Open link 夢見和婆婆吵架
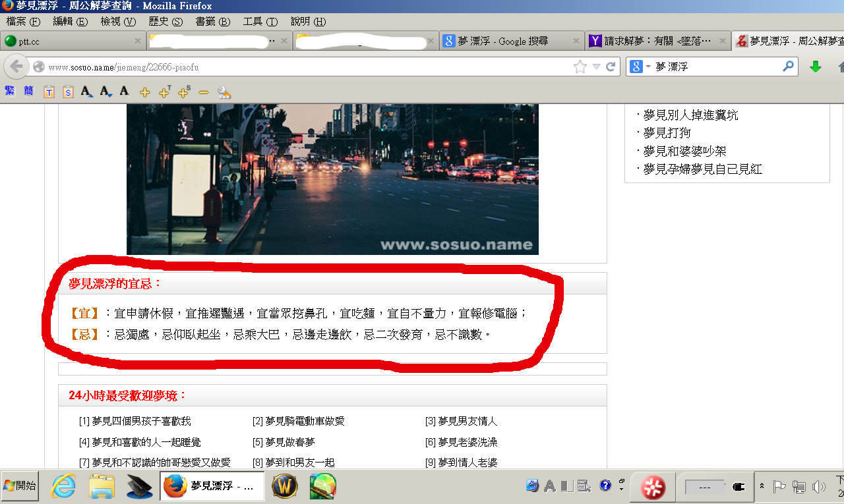This screenshot has width=844, height=504. click(684, 151)
